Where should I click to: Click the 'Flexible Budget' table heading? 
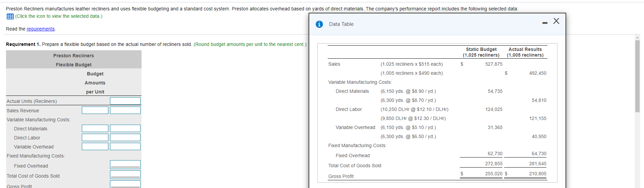point(73,65)
